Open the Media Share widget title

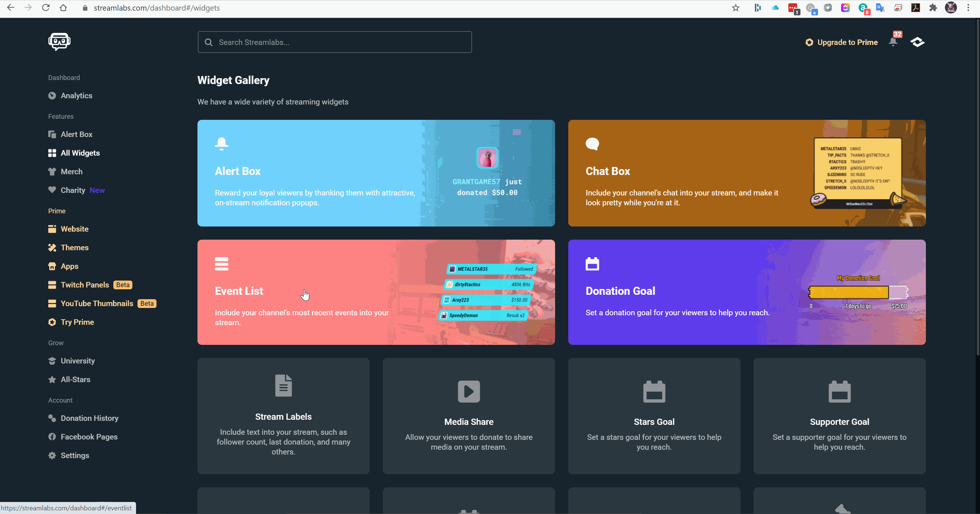tap(469, 422)
